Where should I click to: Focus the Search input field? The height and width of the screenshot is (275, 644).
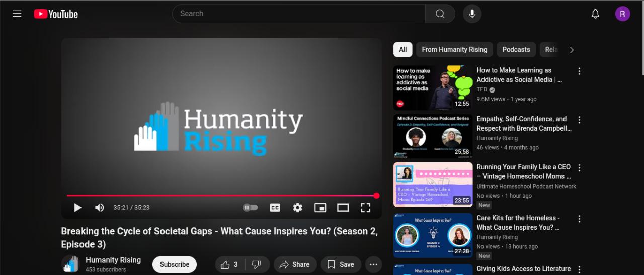(x=299, y=14)
